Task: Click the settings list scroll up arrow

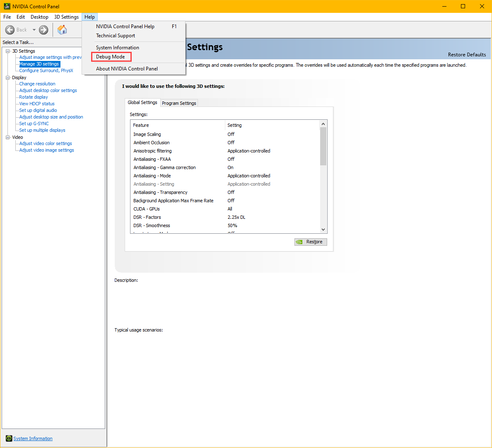Action: 323,124
